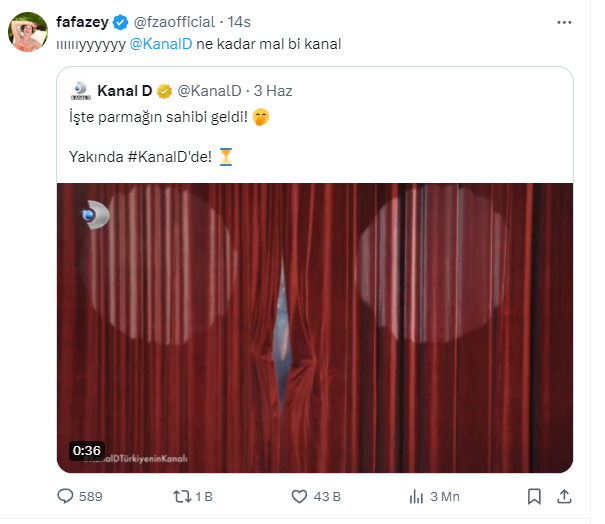The height and width of the screenshot is (524, 605).
Task: Like the tweet with the heart icon
Action: (x=298, y=496)
